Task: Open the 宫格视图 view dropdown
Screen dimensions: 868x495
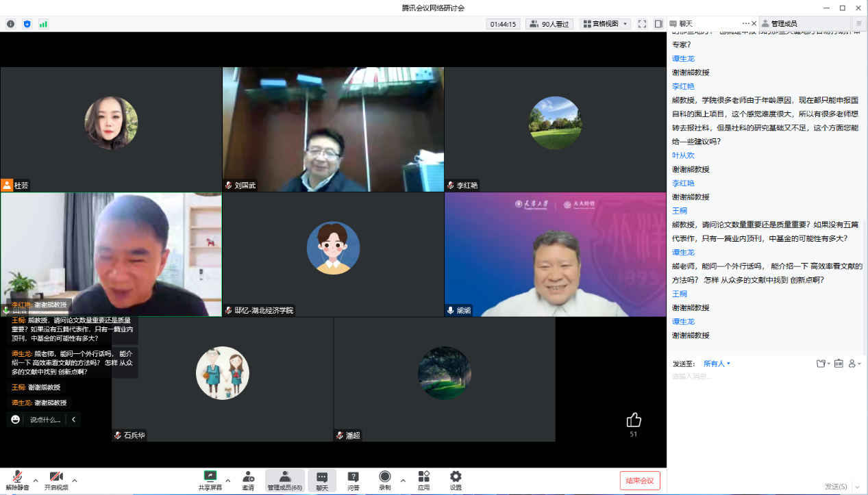Action: tap(605, 24)
